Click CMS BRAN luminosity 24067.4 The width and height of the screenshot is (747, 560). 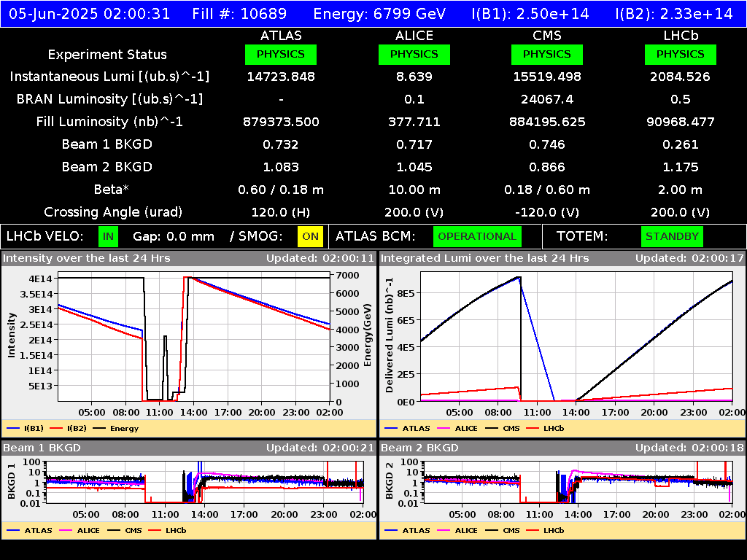pos(547,99)
